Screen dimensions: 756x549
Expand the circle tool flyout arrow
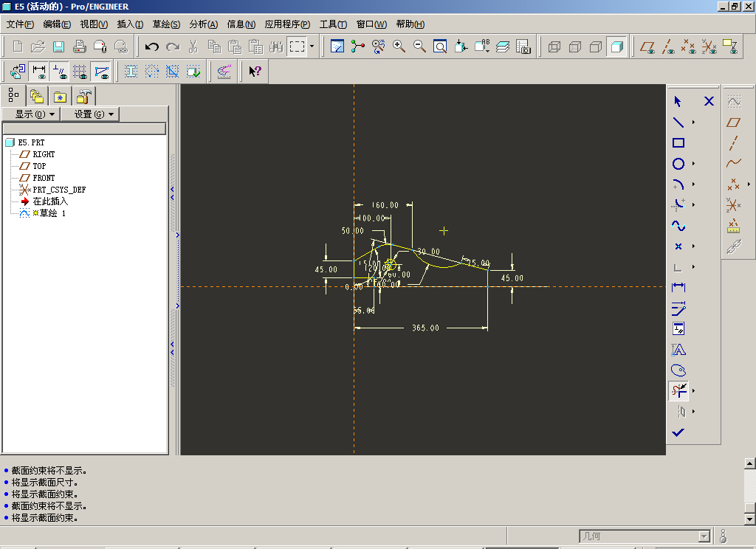[693, 164]
